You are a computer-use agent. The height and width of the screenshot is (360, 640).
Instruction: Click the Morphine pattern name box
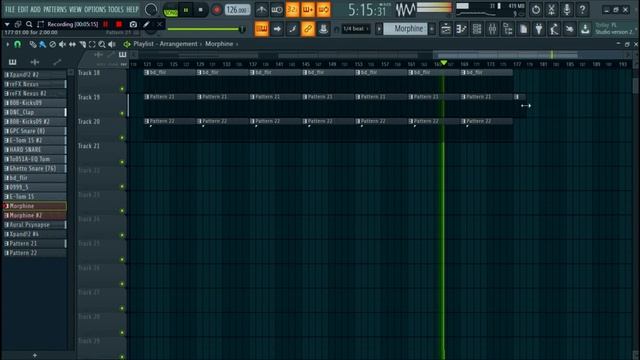point(406,29)
